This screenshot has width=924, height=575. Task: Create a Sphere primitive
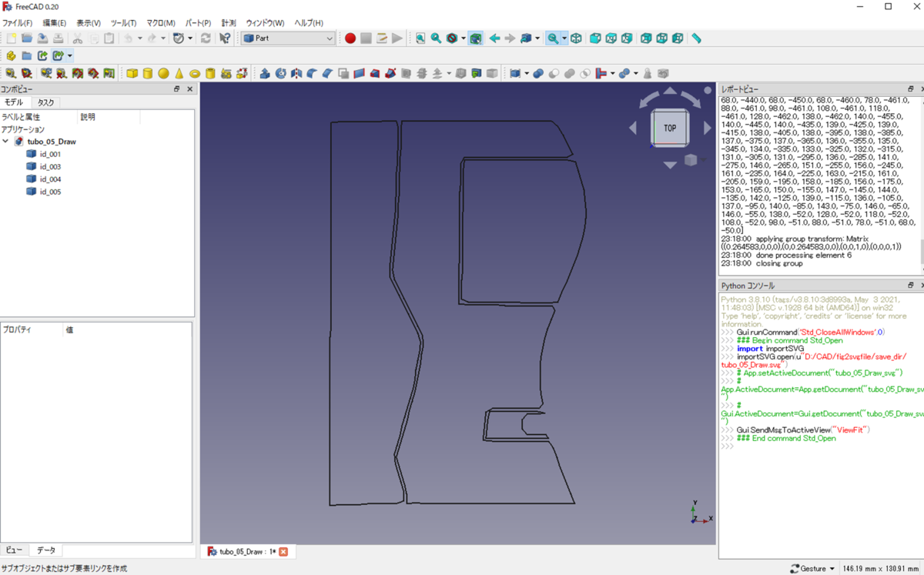click(163, 73)
